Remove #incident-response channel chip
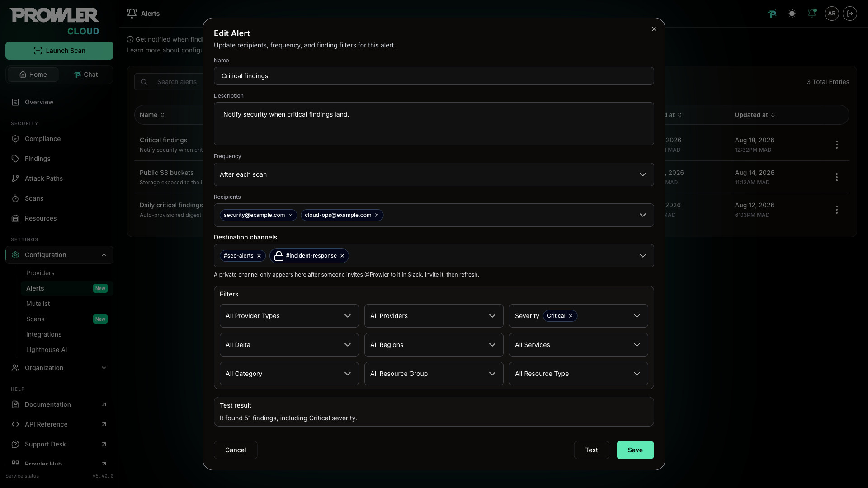Image resolution: width=868 pixels, height=488 pixels. click(x=342, y=256)
